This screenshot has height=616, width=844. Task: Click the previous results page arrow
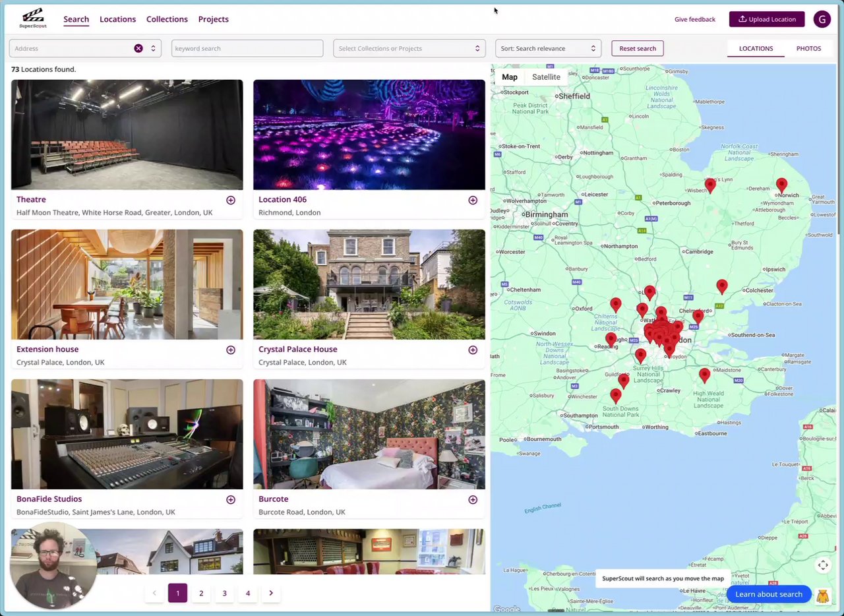[x=154, y=593]
